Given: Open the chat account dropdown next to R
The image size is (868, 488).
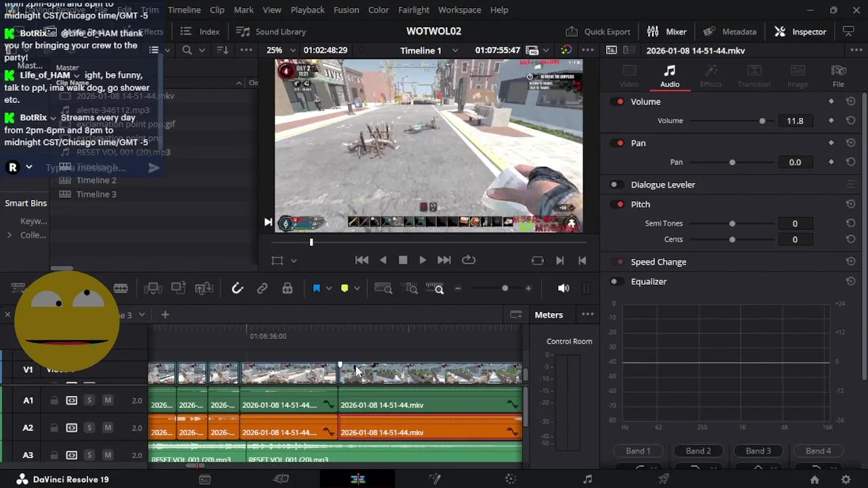Looking at the screenshot, I should (29, 167).
